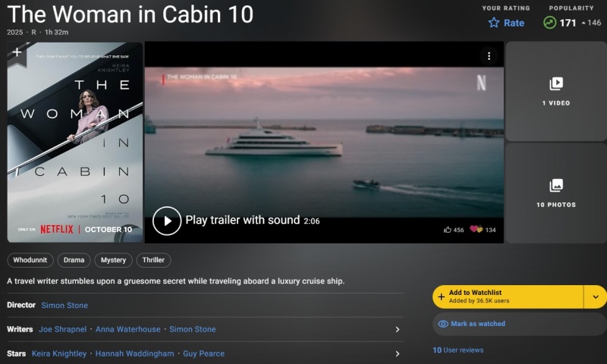The width and height of the screenshot is (607, 364).
Task: Click the Rate star icon
Action: click(x=494, y=23)
